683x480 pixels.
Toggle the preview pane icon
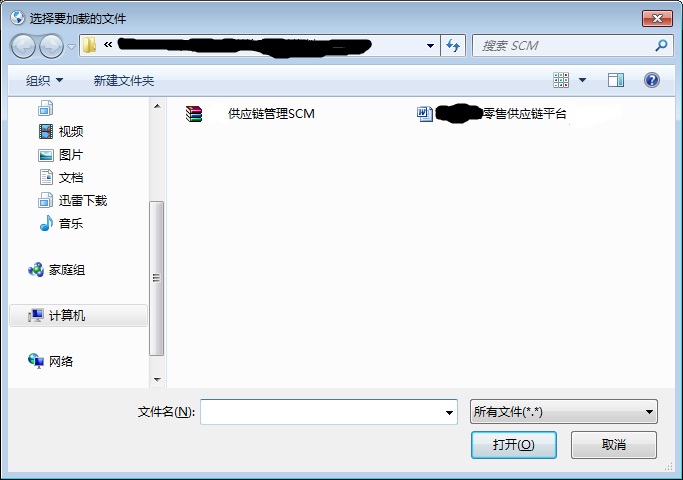click(x=615, y=80)
